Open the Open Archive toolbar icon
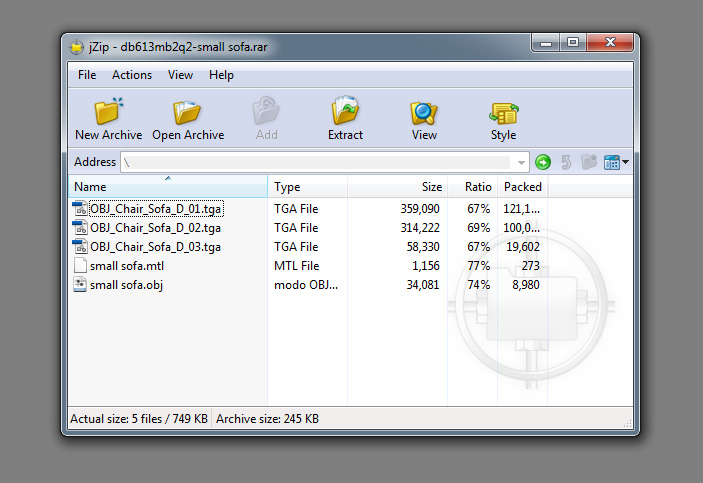This screenshot has height=483, width=703. 187,112
